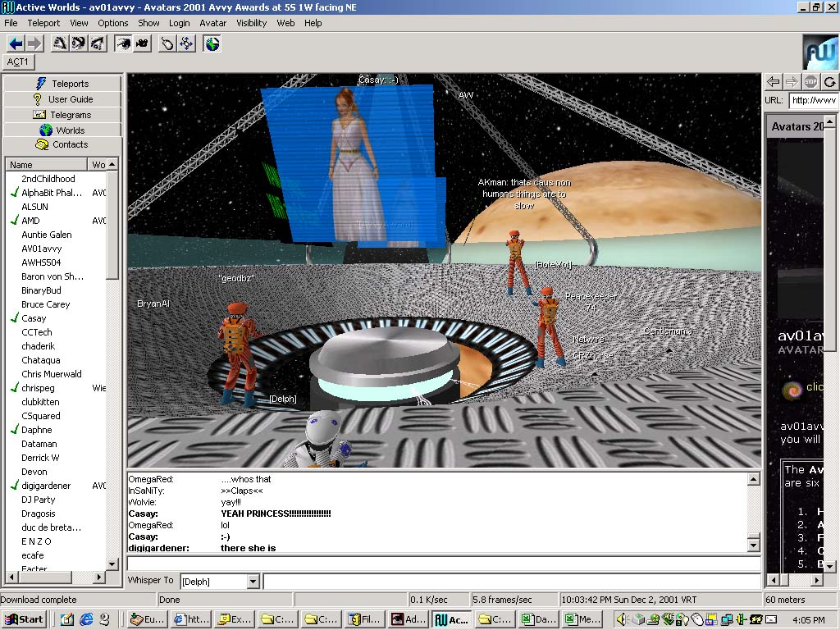The height and width of the screenshot is (630, 840).
Task: Select the third person camera view icon
Action: 142,43
